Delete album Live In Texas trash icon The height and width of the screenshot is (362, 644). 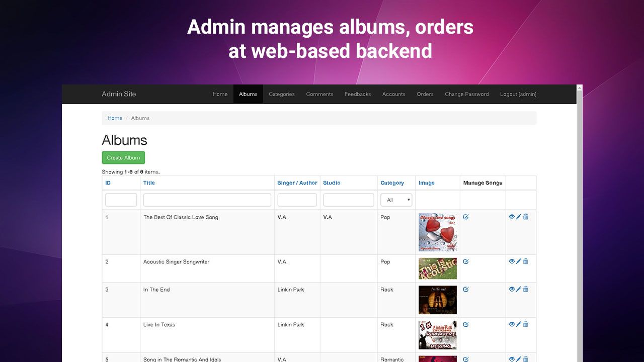(526, 324)
